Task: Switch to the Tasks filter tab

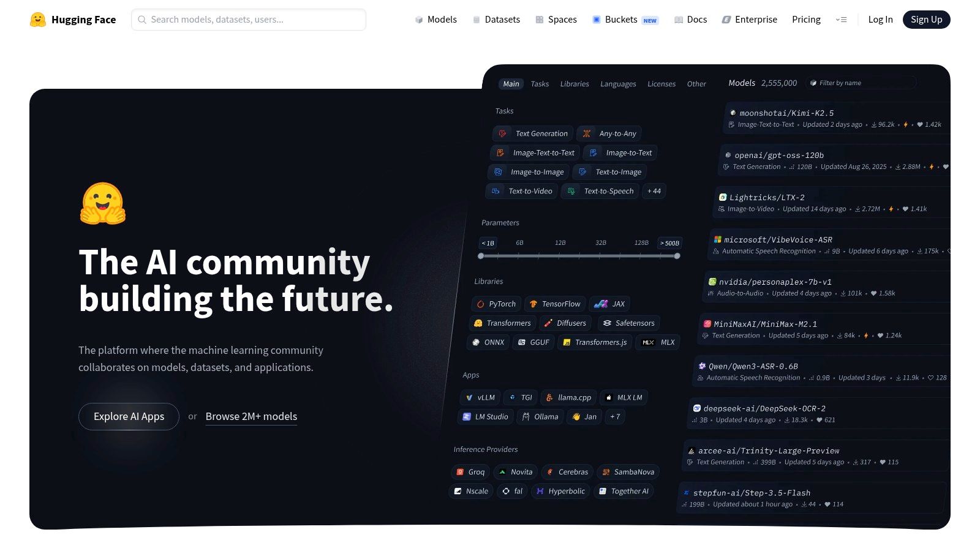Action: tap(540, 84)
